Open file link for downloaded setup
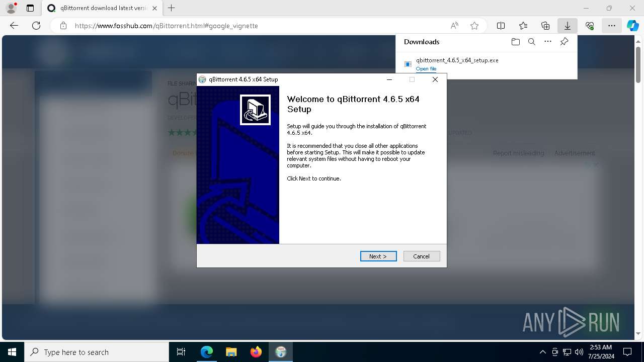The image size is (644, 362). coord(426,69)
